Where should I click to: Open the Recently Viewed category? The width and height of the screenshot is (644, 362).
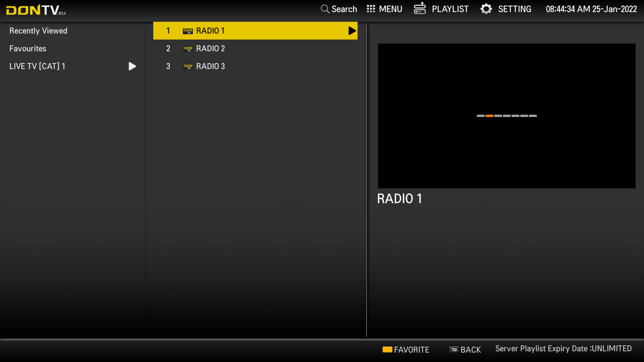pyautogui.click(x=38, y=31)
